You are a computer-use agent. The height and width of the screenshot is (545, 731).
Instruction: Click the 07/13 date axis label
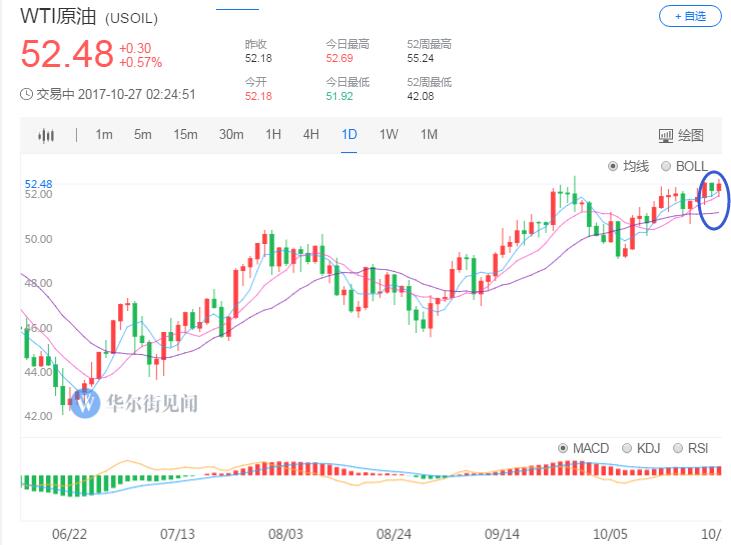tap(178, 534)
